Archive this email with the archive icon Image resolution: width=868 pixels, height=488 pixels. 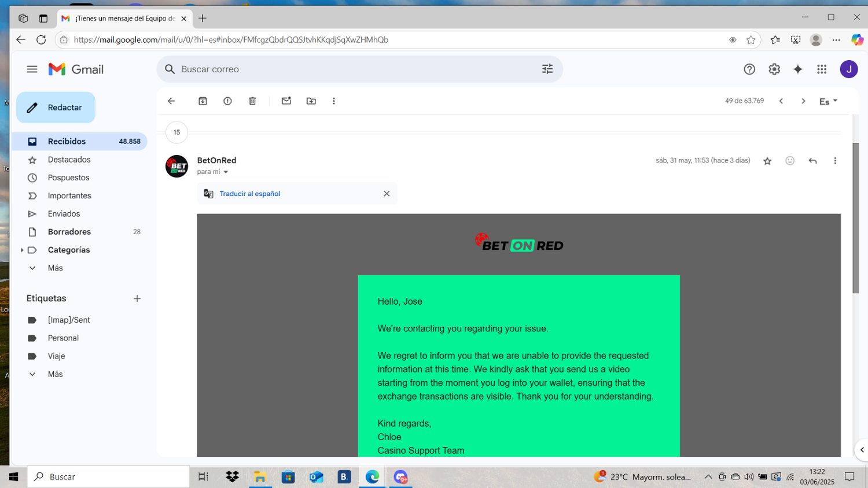click(x=203, y=101)
